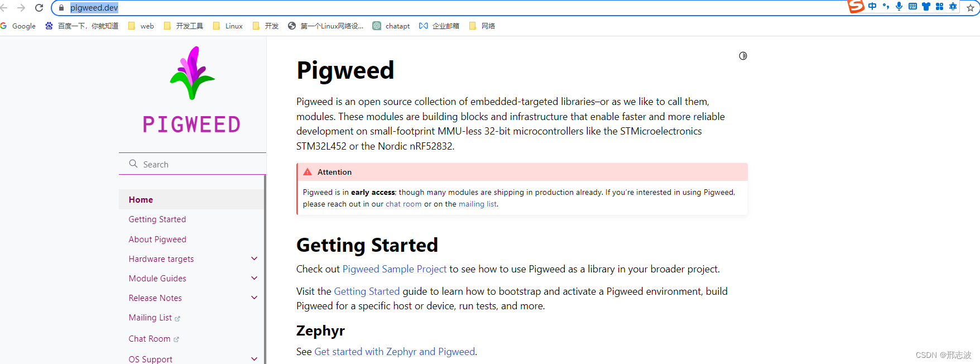Click the Zephyr subsection heading
The width and height of the screenshot is (980, 364).
click(x=320, y=331)
